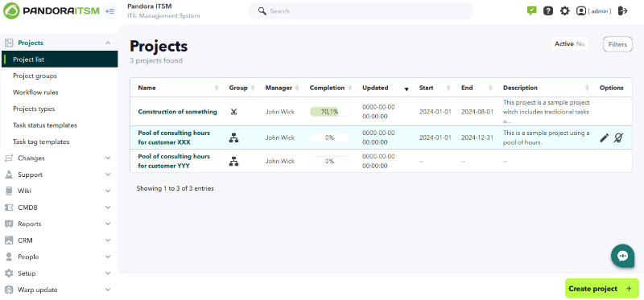
Task: Click the Wiki book icon
Action: [x=9, y=191]
